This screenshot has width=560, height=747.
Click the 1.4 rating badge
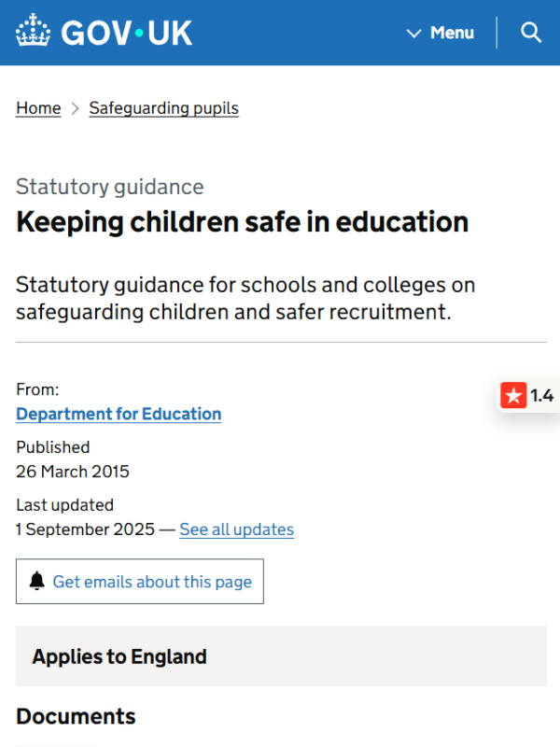coord(528,395)
